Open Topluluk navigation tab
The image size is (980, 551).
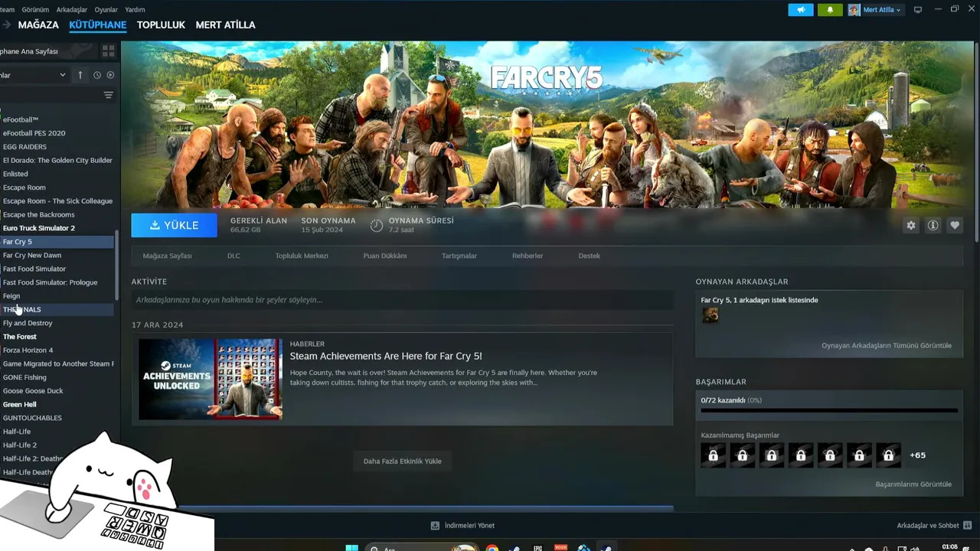click(x=161, y=24)
